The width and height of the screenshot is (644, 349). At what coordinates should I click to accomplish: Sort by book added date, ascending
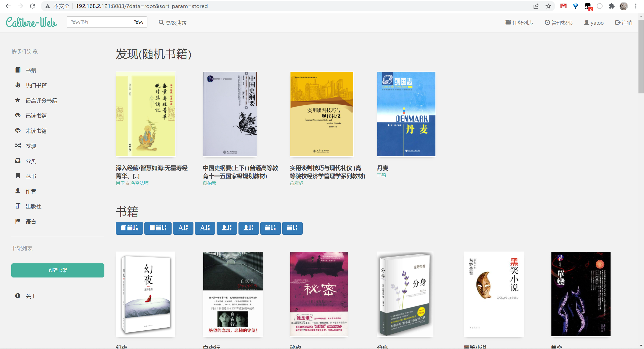129,228
